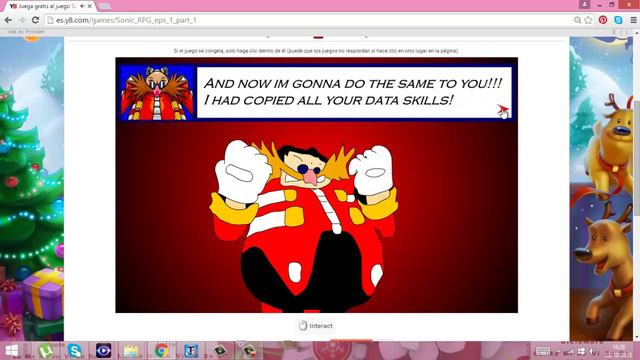
Task: Open the Skype extension icon in toolbar
Action: point(618,20)
